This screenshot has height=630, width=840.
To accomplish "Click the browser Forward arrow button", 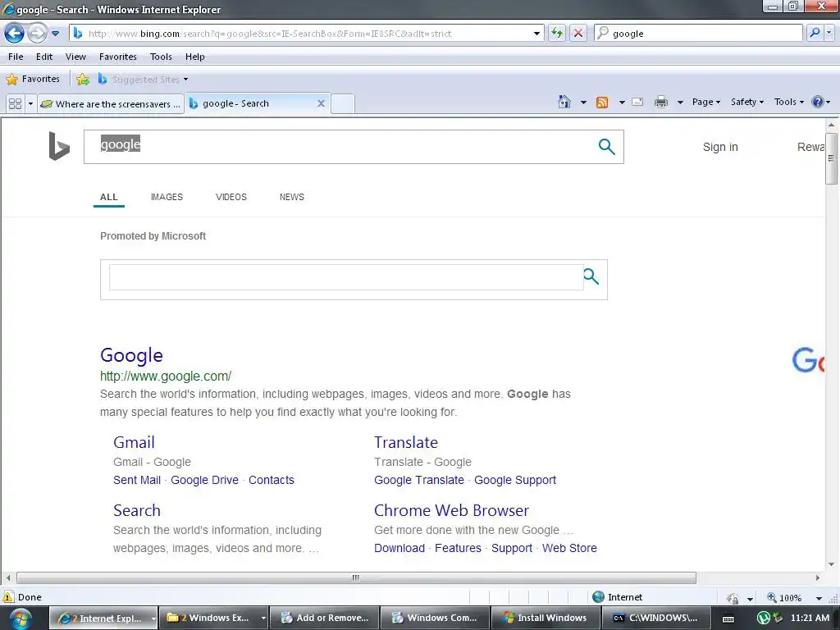I will click(37, 33).
